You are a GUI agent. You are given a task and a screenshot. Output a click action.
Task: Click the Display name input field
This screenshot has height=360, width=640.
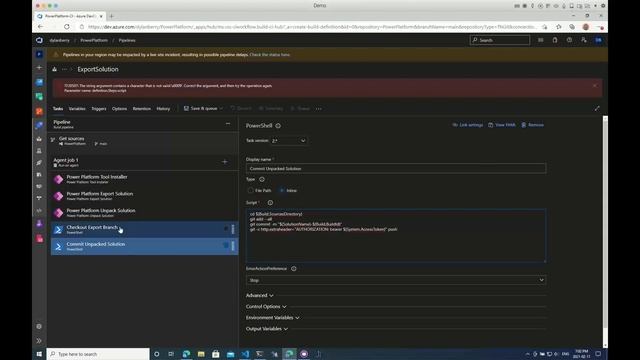pyautogui.click(x=396, y=168)
